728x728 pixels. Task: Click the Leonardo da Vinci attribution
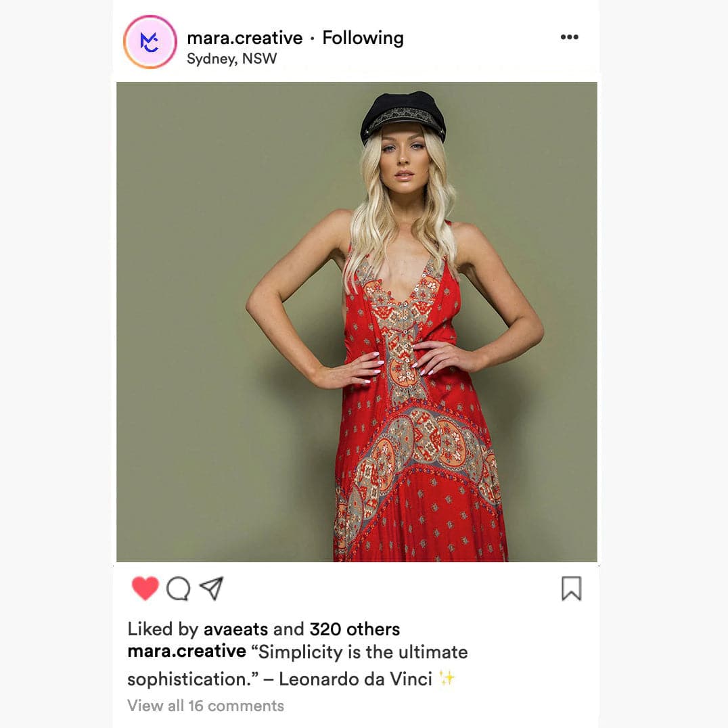click(356, 679)
